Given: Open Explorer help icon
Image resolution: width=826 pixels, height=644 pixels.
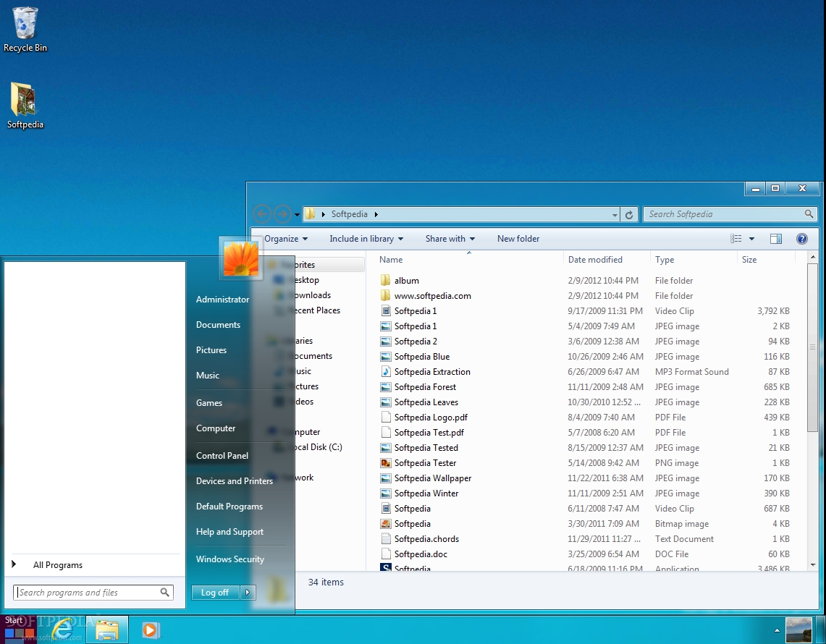Looking at the screenshot, I should pyautogui.click(x=802, y=239).
